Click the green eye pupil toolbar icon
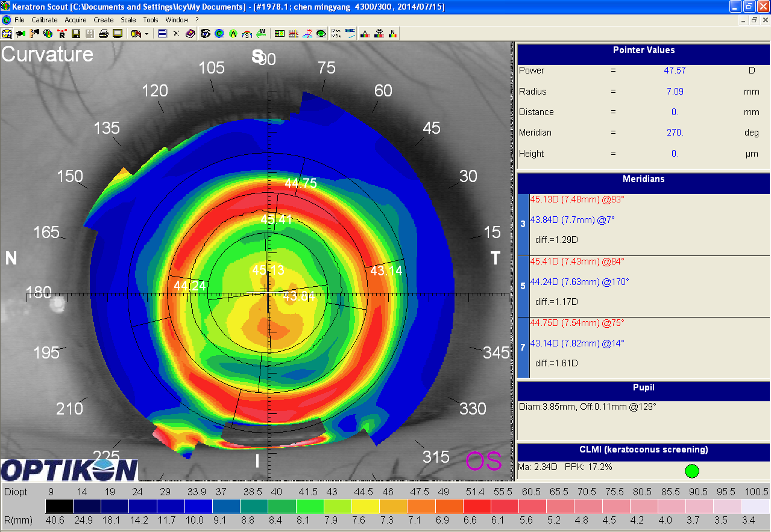This screenshot has height=532, width=771. coord(321,33)
